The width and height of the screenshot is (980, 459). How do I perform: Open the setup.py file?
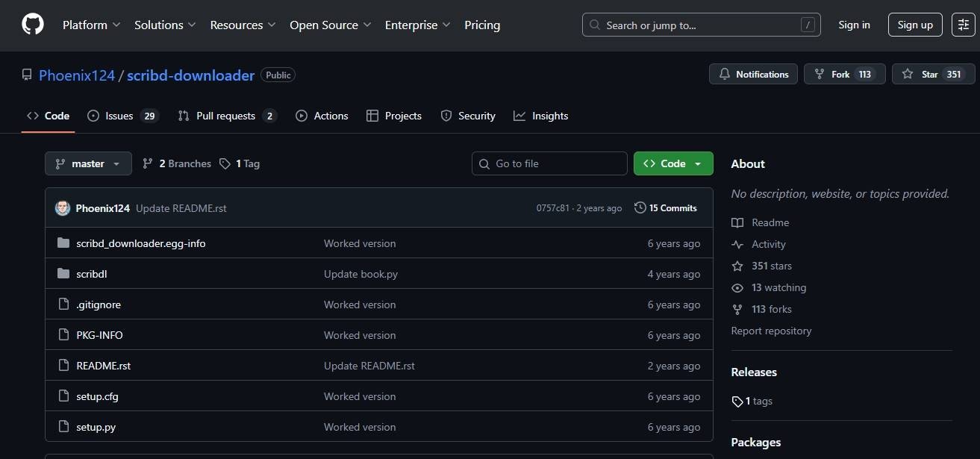[96, 427]
